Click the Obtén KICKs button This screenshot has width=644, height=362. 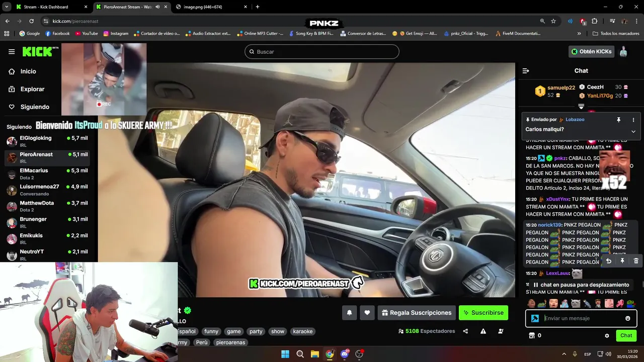(592, 51)
